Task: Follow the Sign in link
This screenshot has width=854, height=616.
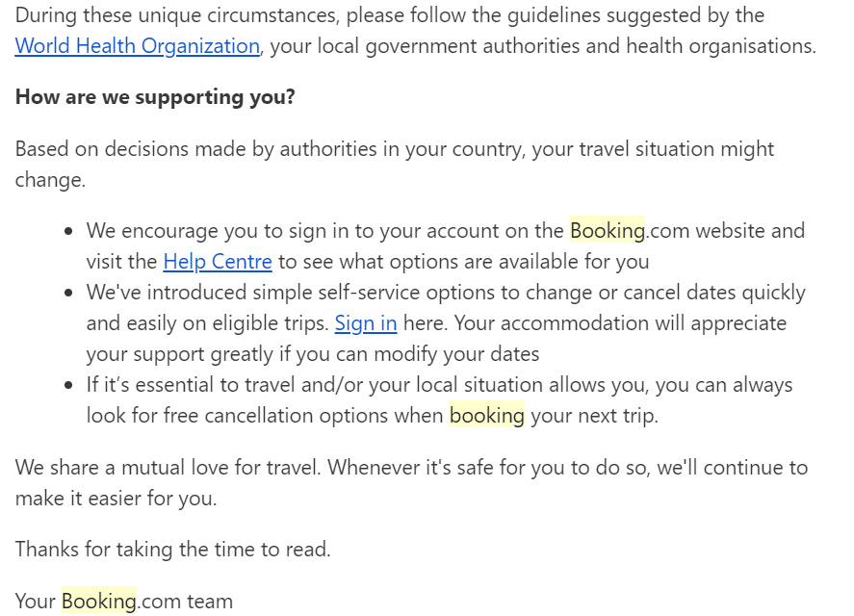Action: point(366,323)
